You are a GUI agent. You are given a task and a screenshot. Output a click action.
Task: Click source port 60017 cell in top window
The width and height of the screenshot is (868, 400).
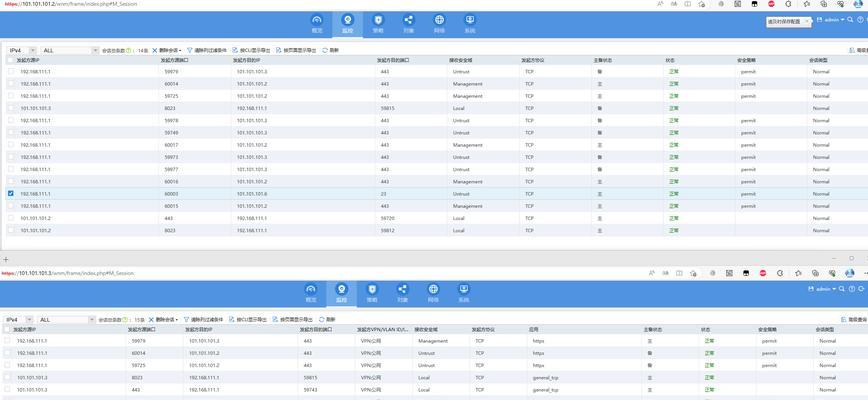click(170, 145)
